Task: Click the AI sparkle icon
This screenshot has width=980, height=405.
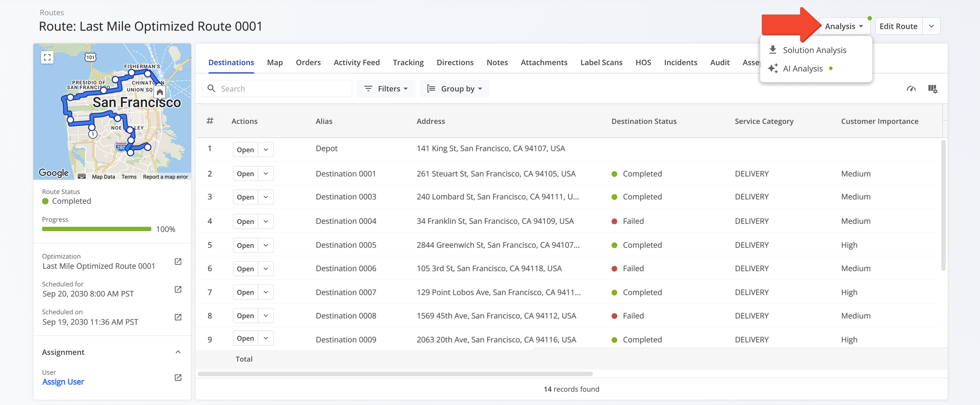Action: pyautogui.click(x=773, y=68)
